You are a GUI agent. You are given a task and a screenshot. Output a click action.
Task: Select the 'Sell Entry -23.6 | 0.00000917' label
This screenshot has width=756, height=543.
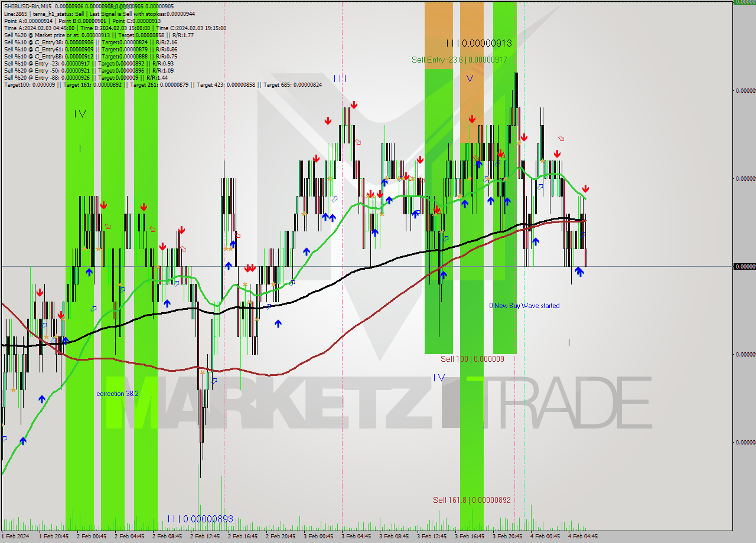pos(460,60)
